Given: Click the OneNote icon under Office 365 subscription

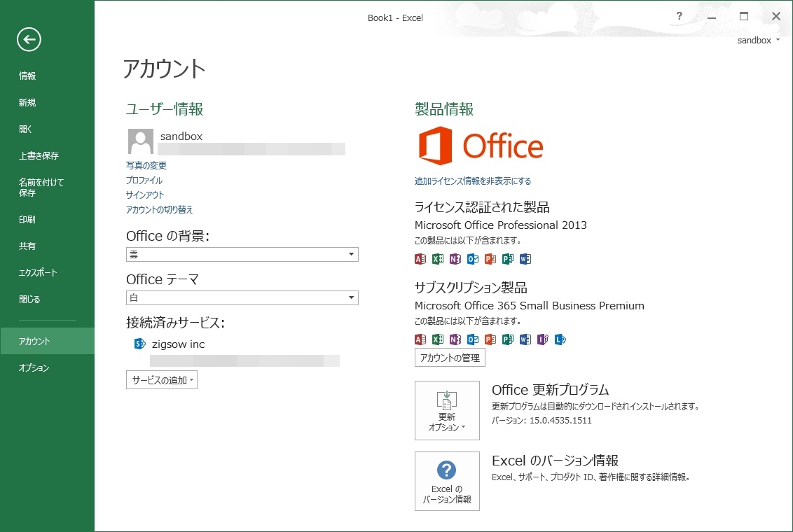Looking at the screenshot, I should coord(455,339).
